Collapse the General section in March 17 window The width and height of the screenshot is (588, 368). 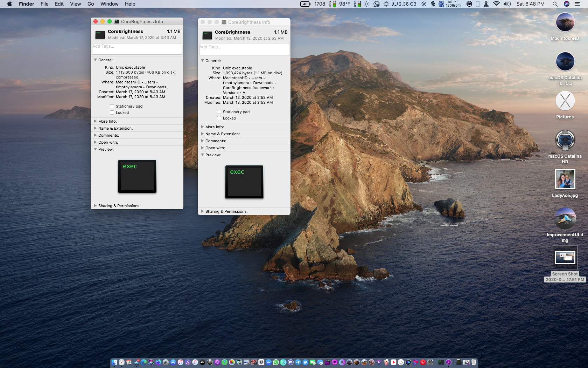click(95, 60)
